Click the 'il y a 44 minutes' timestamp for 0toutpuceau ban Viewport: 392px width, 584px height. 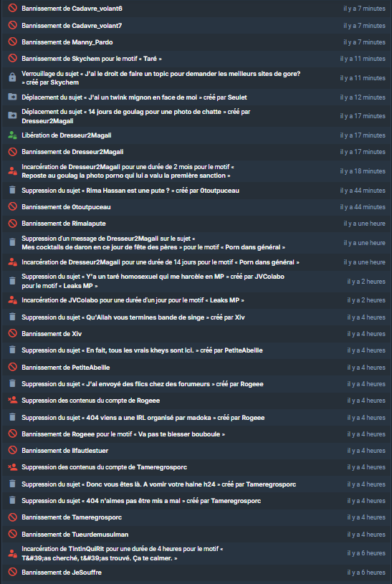coord(363,206)
